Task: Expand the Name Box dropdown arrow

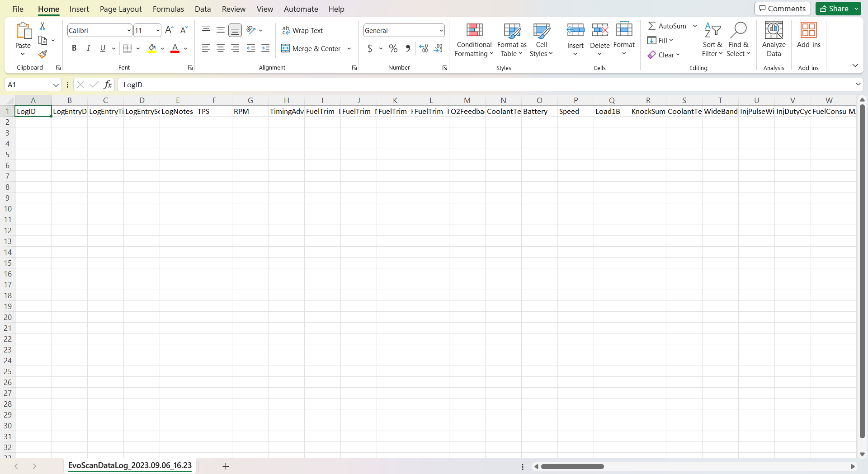Action: [56, 84]
